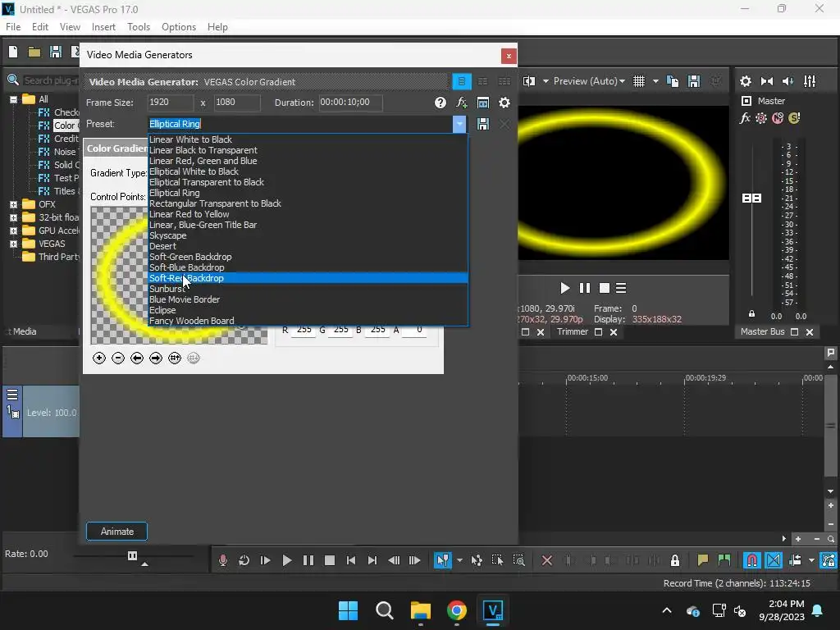
Task: Expand the VEGAS folder node
Action: [x=13, y=244]
